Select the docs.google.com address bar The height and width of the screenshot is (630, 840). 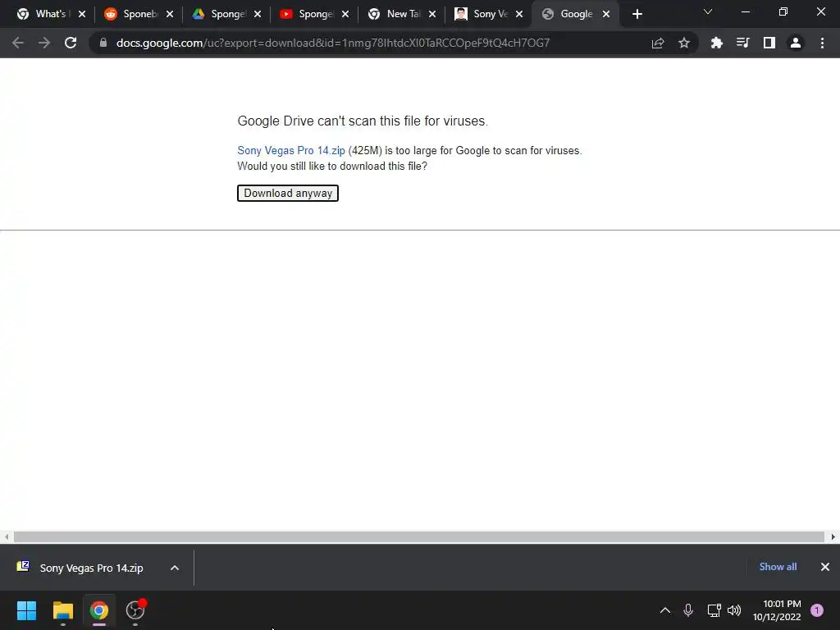coord(333,43)
